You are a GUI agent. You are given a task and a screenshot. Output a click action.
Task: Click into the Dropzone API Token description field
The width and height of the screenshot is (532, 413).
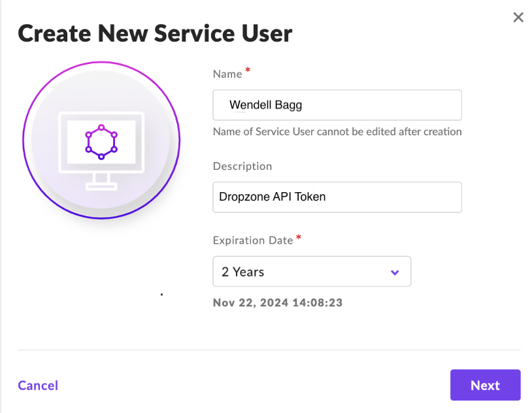pos(337,197)
